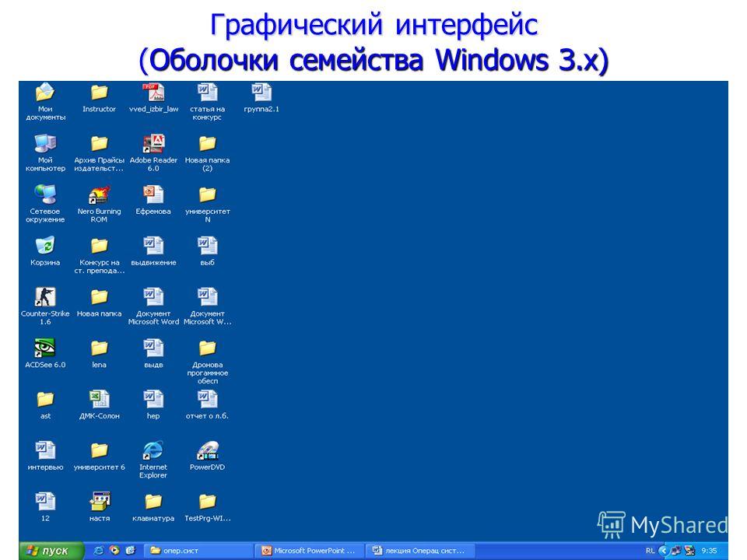The height and width of the screenshot is (560, 747).
Task: Select the Архив Прайсы издательст... folder
Action: (99, 143)
